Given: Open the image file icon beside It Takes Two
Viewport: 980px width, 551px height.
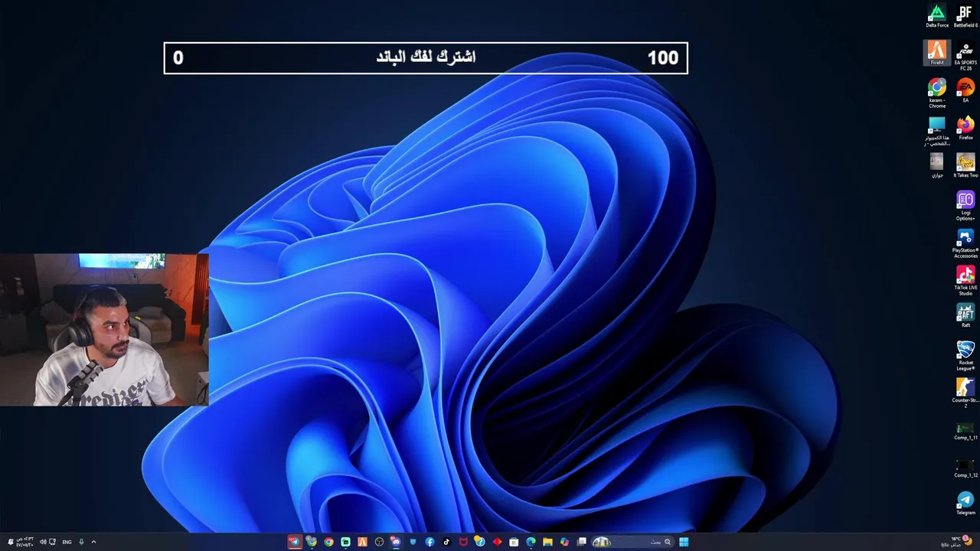Looking at the screenshot, I should [x=936, y=165].
